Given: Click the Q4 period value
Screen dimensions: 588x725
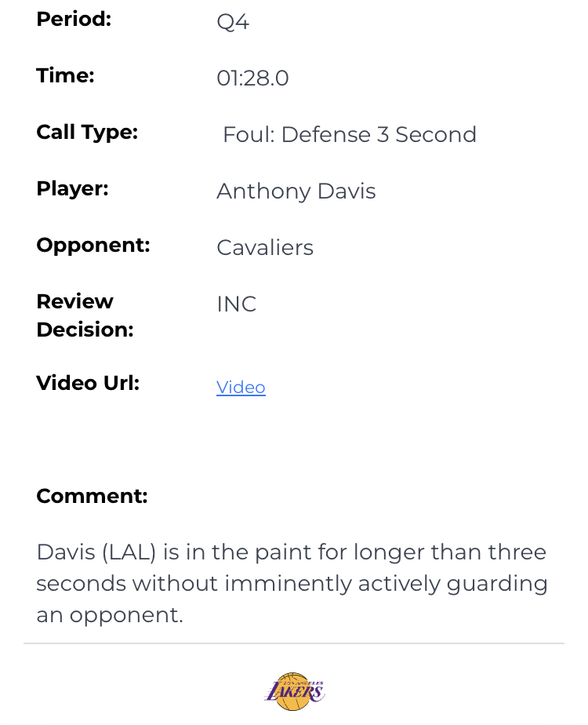Looking at the screenshot, I should pos(233,22).
